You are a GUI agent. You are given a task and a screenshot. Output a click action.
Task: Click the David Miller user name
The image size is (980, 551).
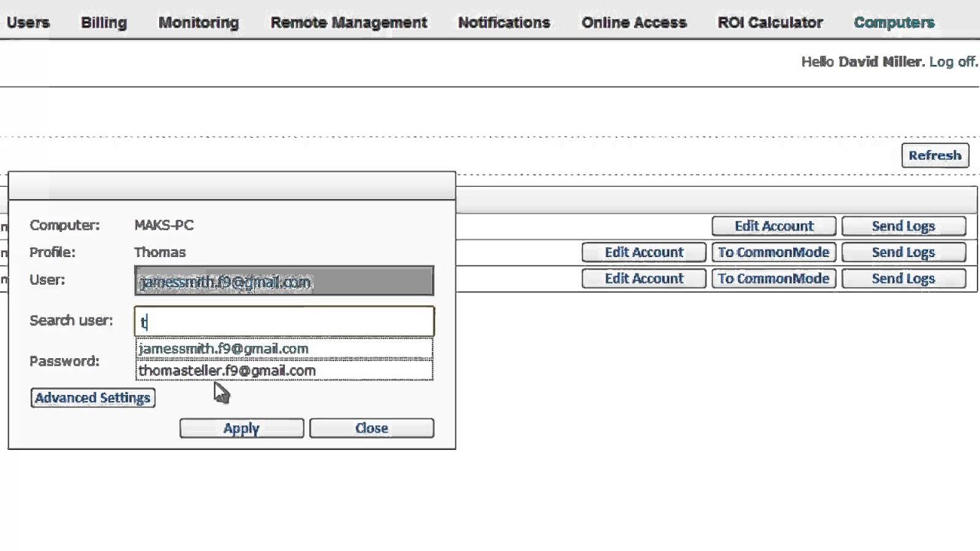pos(880,61)
